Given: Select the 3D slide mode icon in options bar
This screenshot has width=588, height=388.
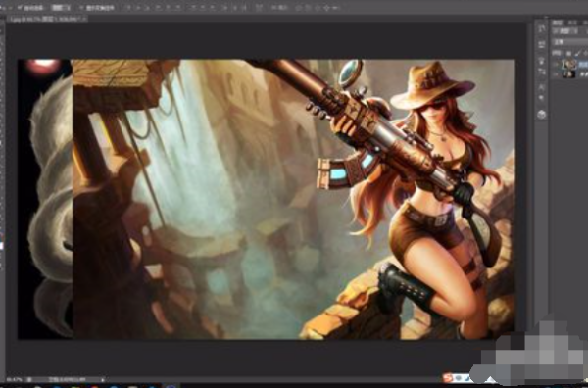Looking at the screenshot, I should pos(326,8).
